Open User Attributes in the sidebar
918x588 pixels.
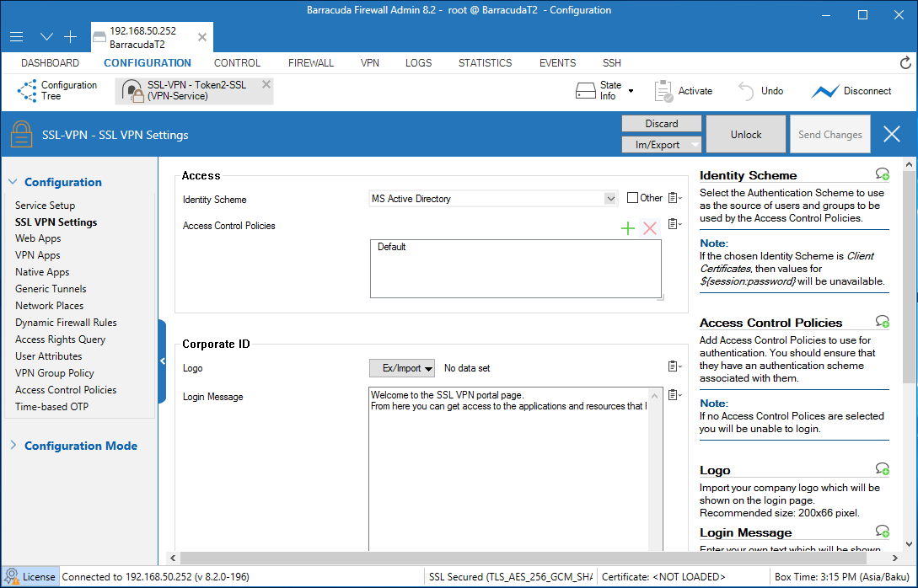(x=49, y=355)
